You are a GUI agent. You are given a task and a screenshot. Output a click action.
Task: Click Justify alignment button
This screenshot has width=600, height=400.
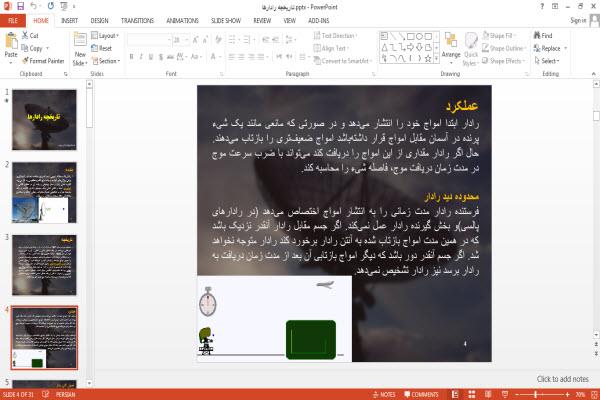click(261, 57)
